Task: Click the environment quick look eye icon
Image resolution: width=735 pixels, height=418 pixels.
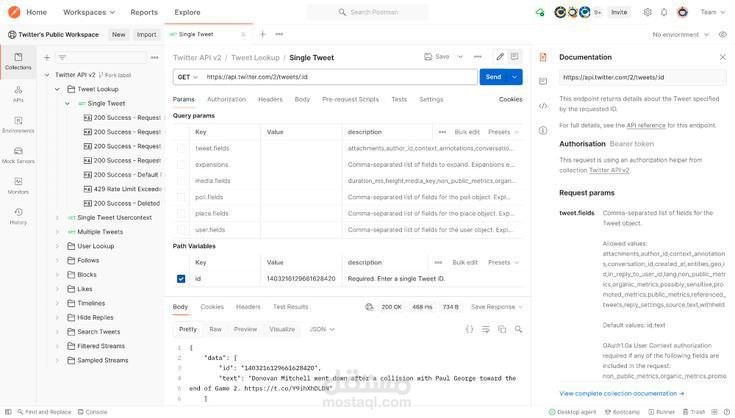Action: pyautogui.click(x=722, y=35)
